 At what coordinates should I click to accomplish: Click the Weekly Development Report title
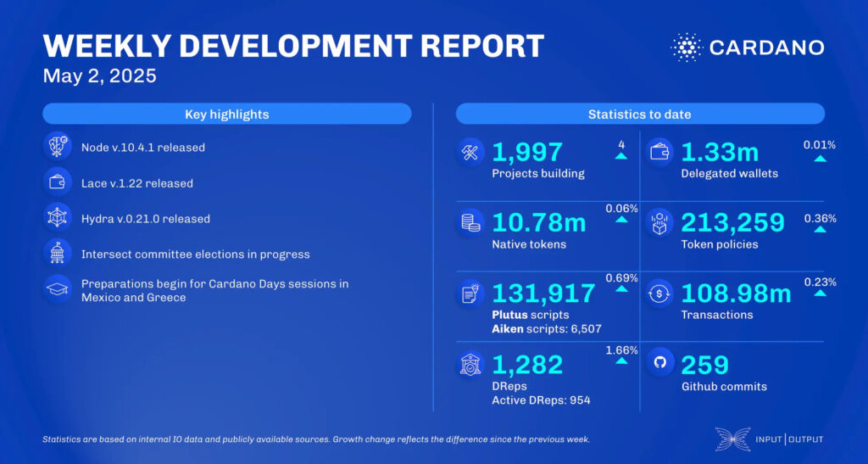point(293,46)
